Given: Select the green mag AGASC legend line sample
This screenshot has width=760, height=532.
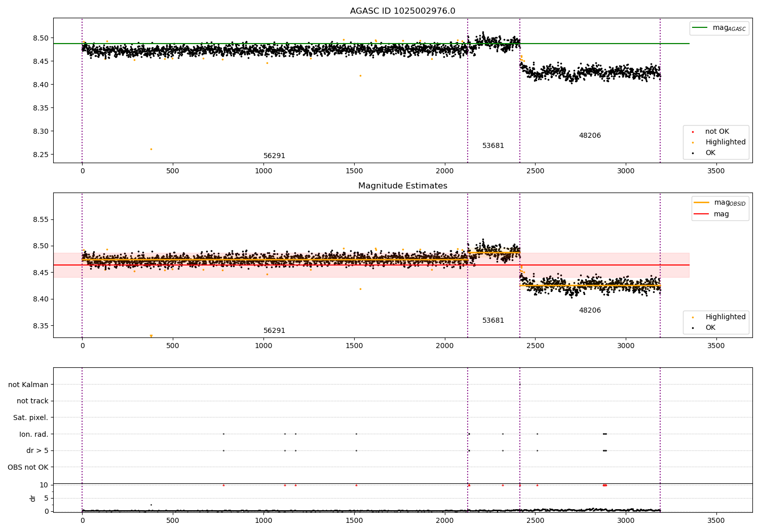Looking at the screenshot, I should [700, 28].
